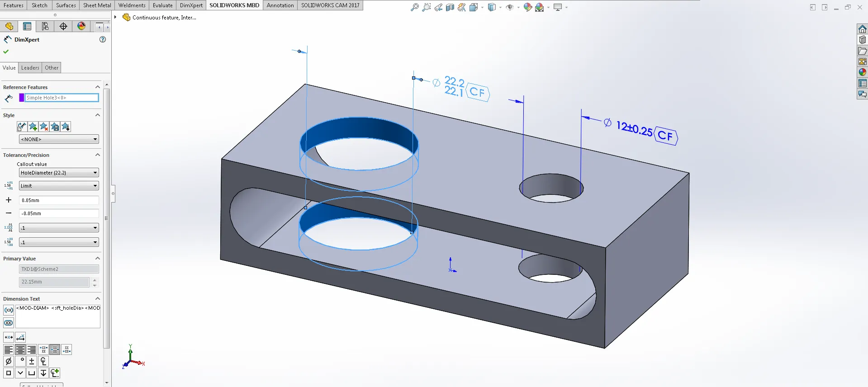The height and width of the screenshot is (387, 868).
Task: Click the green checkmark to accept DimXpert
Action: [x=6, y=52]
